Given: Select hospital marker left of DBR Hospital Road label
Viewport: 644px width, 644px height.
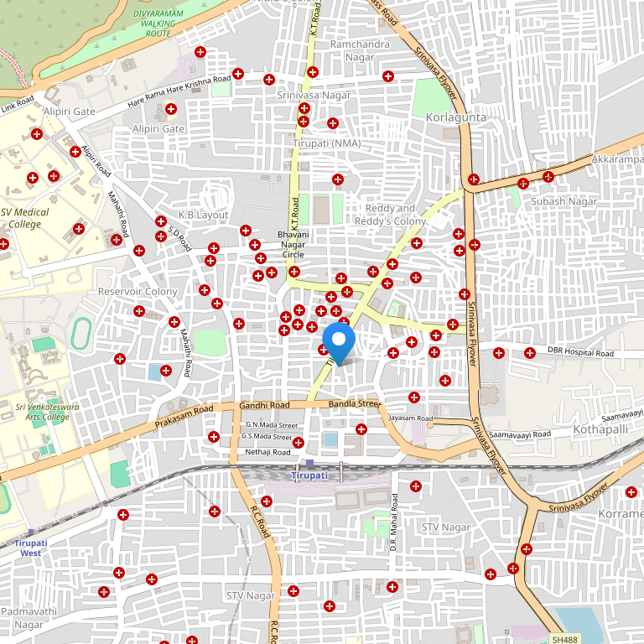Looking at the screenshot, I should tap(530, 353).
